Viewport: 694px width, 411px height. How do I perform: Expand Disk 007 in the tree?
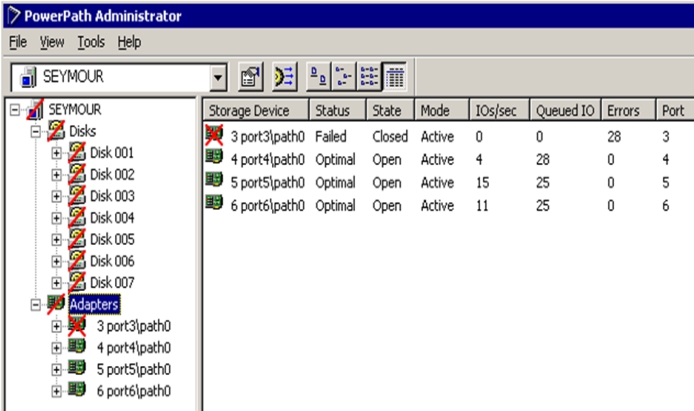(56, 283)
